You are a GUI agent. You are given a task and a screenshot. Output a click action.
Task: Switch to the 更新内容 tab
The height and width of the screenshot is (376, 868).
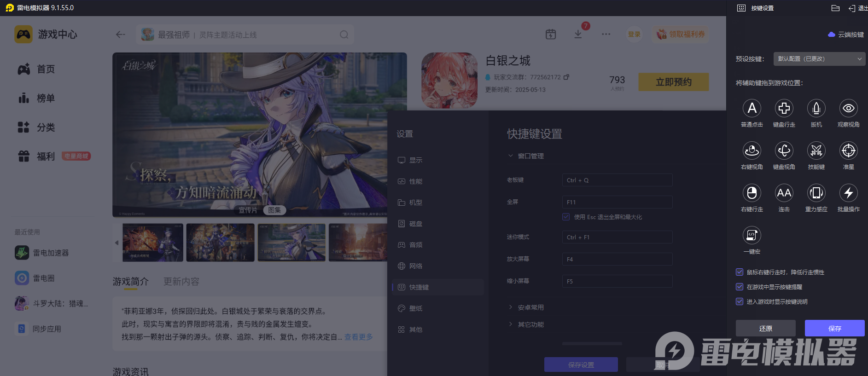[181, 282]
